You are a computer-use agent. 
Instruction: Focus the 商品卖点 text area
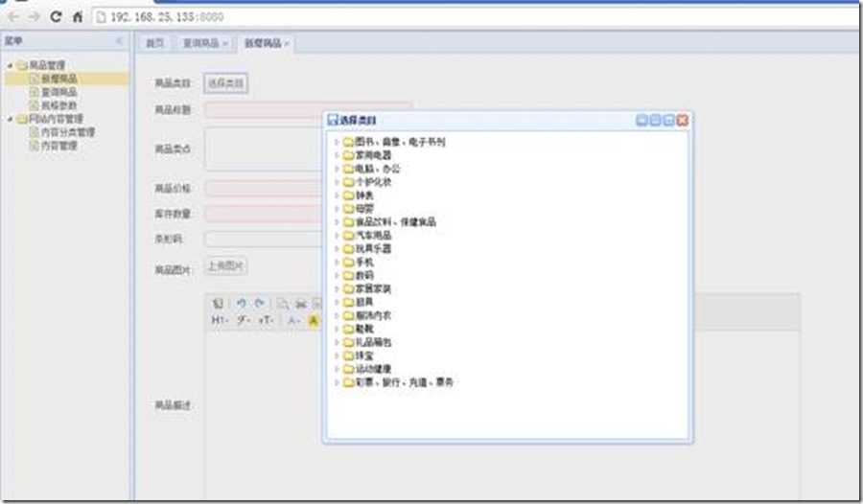coord(265,149)
